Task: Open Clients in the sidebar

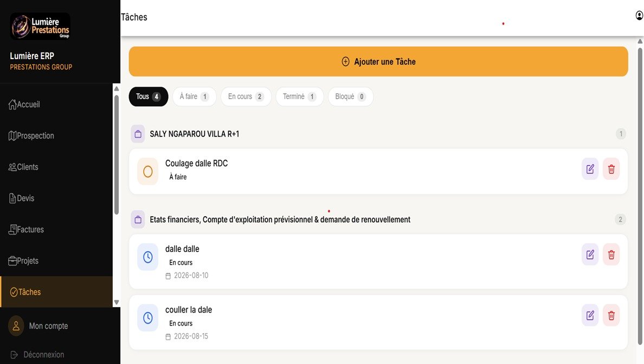Action: (x=56, y=167)
